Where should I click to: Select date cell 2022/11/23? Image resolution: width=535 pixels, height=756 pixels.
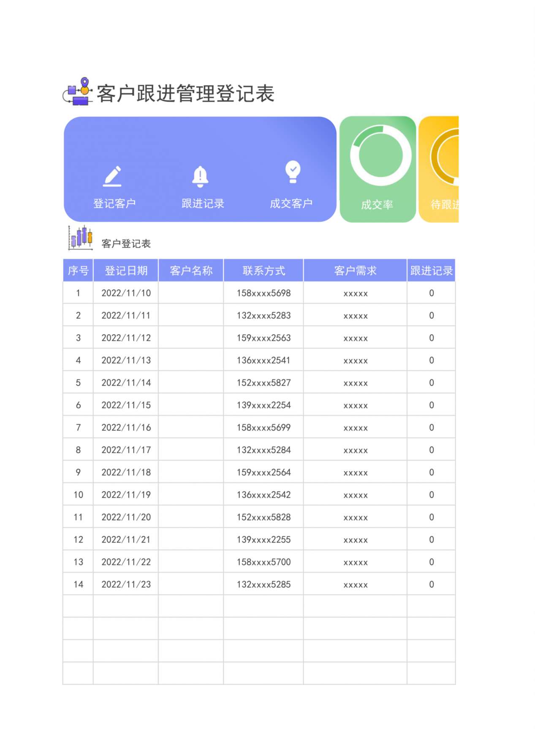pyautogui.click(x=126, y=584)
